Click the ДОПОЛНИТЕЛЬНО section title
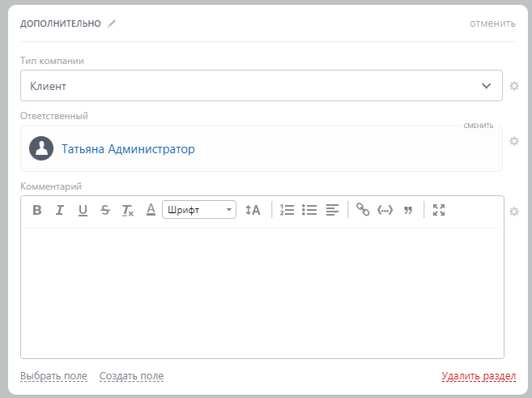Image resolution: width=532 pixels, height=398 pixels. pyautogui.click(x=61, y=24)
